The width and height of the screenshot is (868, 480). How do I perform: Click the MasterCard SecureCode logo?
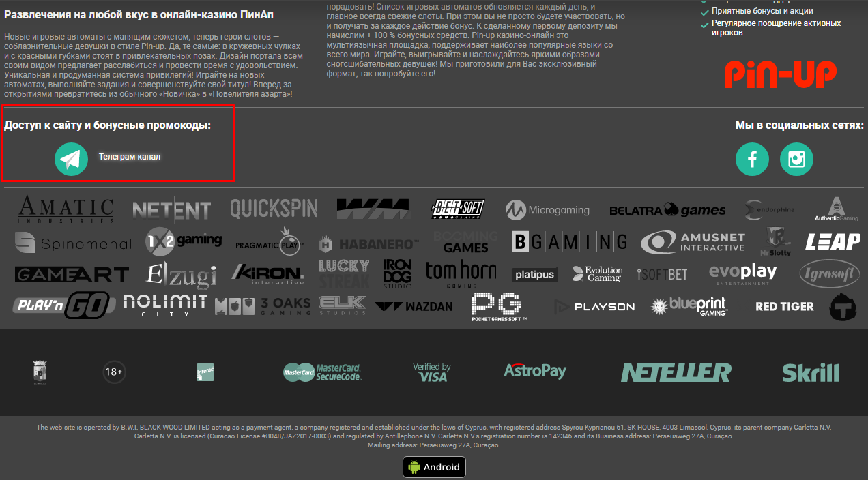click(x=322, y=372)
